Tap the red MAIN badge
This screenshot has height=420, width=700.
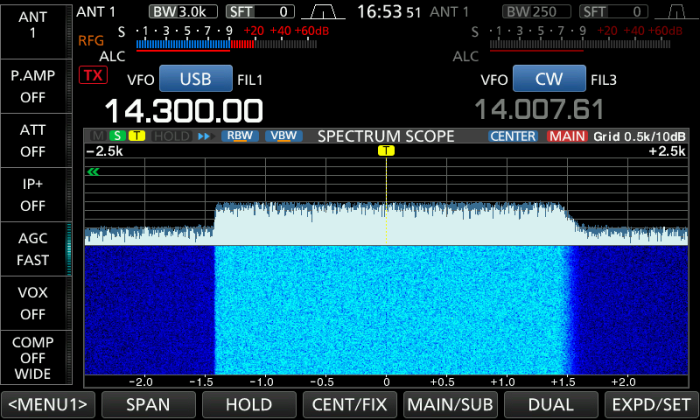tap(567, 136)
